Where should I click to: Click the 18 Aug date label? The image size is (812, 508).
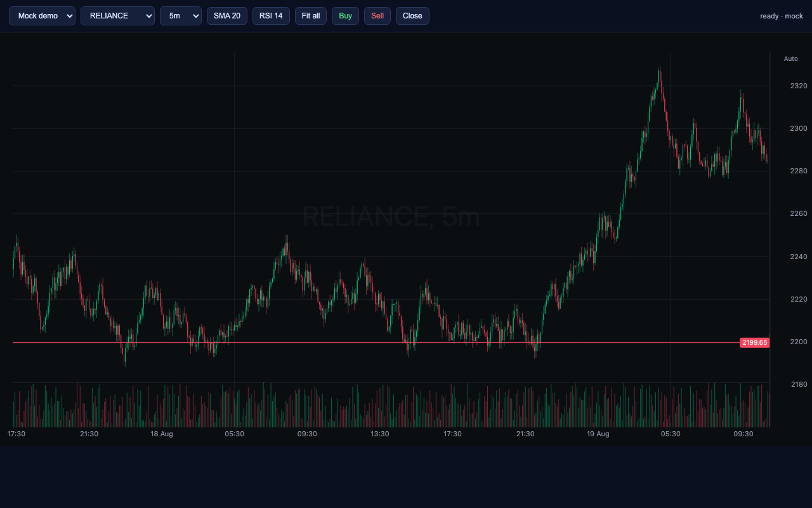tap(162, 434)
